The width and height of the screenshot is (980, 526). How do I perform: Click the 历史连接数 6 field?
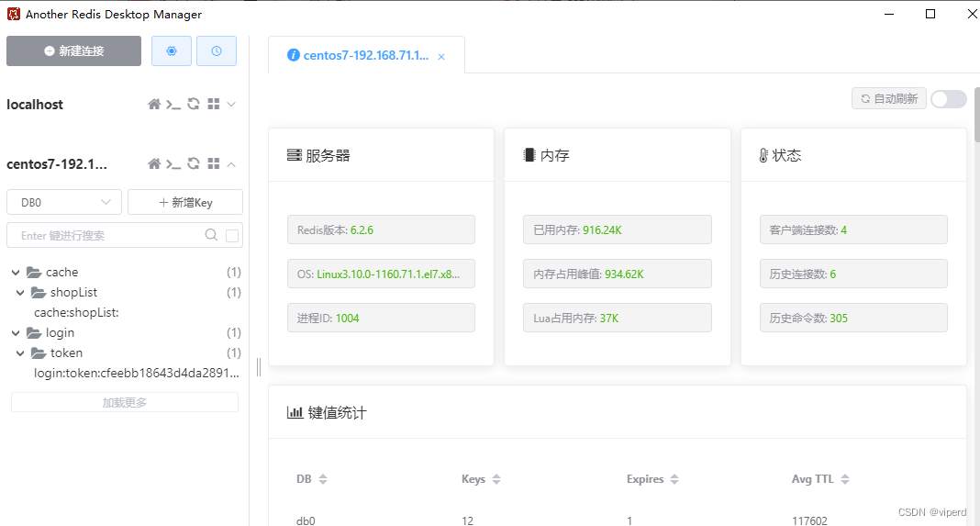[x=853, y=274]
